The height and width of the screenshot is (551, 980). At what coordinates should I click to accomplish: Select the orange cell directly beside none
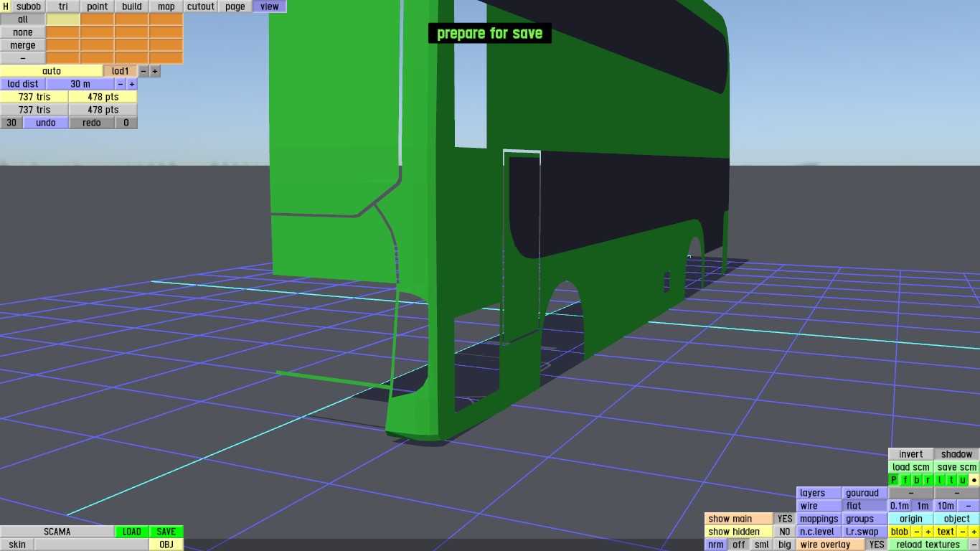(x=63, y=32)
